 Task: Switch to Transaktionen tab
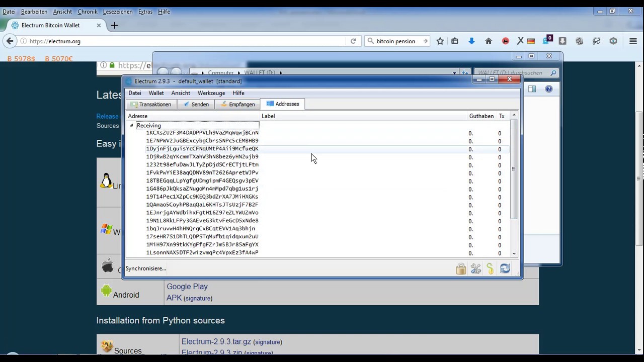click(x=151, y=104)
